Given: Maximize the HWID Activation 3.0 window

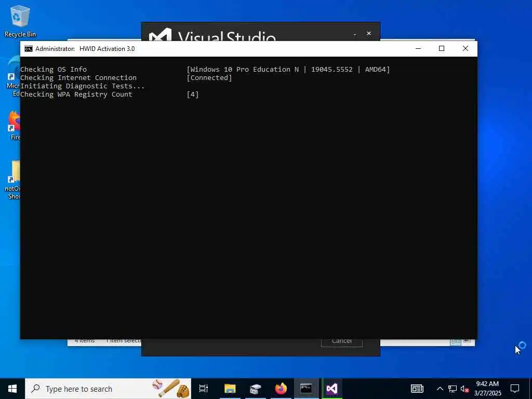Looking at the screenshot, I should 442,48.
